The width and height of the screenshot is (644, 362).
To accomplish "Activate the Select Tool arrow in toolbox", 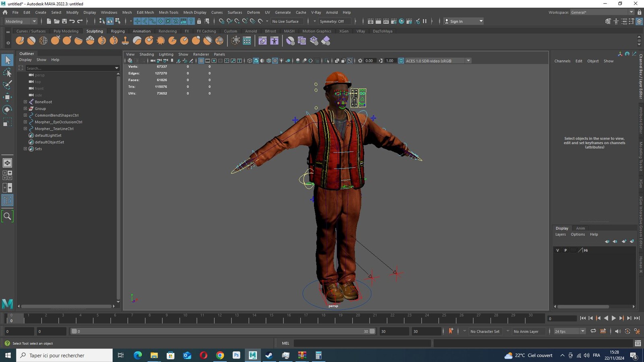I will pyautogui.click(x=7, y=60).
